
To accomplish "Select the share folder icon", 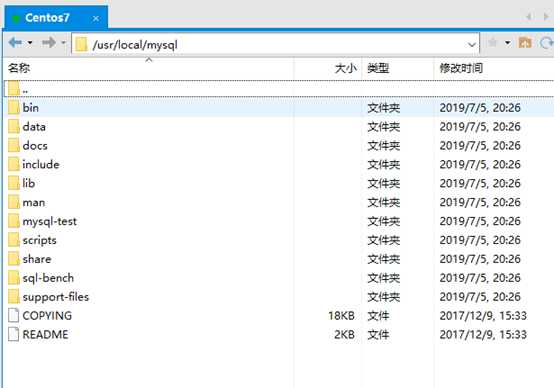I will pyautogui.click(x=14, y=259).
